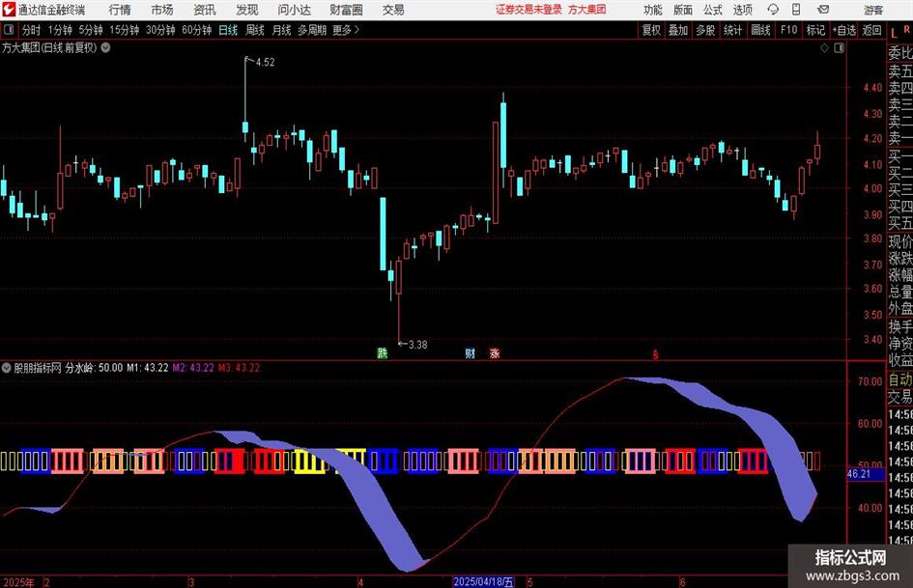
Task: Open the 交易 menu
Action: pyautogui.click(x=393, y=10)
